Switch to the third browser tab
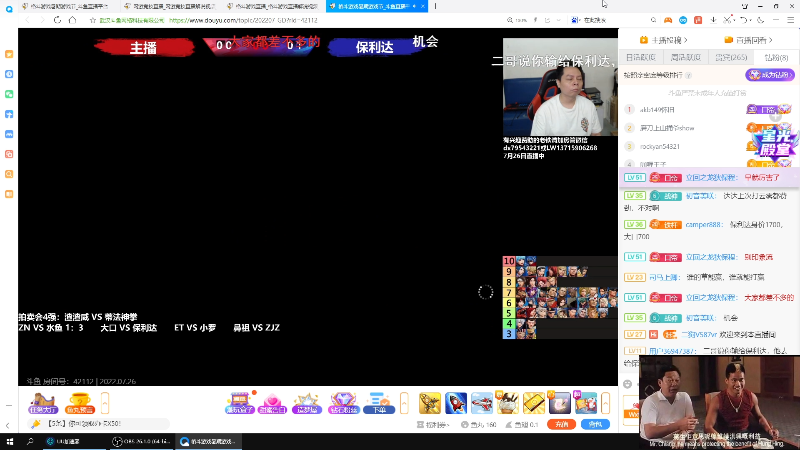The image size is (800, 450). [x=273, y=6]
